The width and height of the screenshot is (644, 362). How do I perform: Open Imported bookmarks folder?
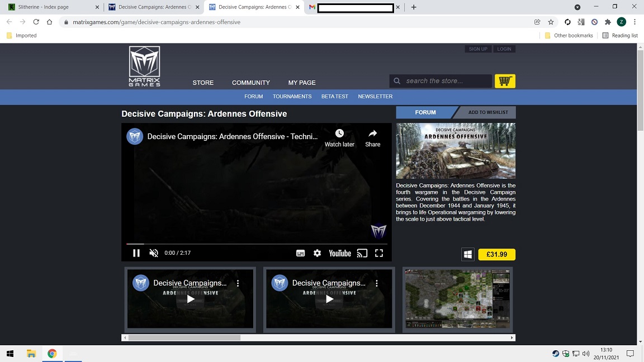pyautogui.click(x=22, y=35)
